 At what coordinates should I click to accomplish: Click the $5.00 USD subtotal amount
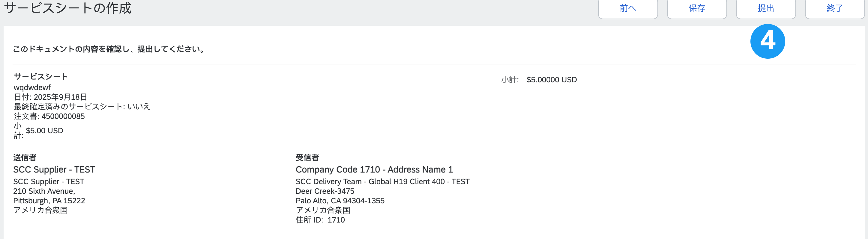(x=44, y=131)
